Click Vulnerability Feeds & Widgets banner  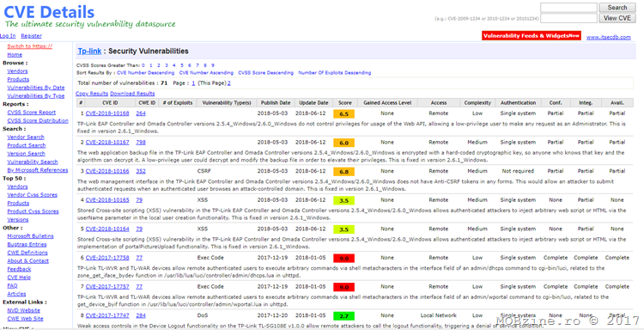531,36
